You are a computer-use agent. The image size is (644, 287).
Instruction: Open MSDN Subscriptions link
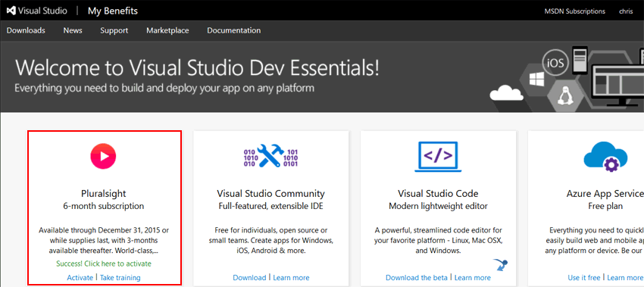[574, 11]
